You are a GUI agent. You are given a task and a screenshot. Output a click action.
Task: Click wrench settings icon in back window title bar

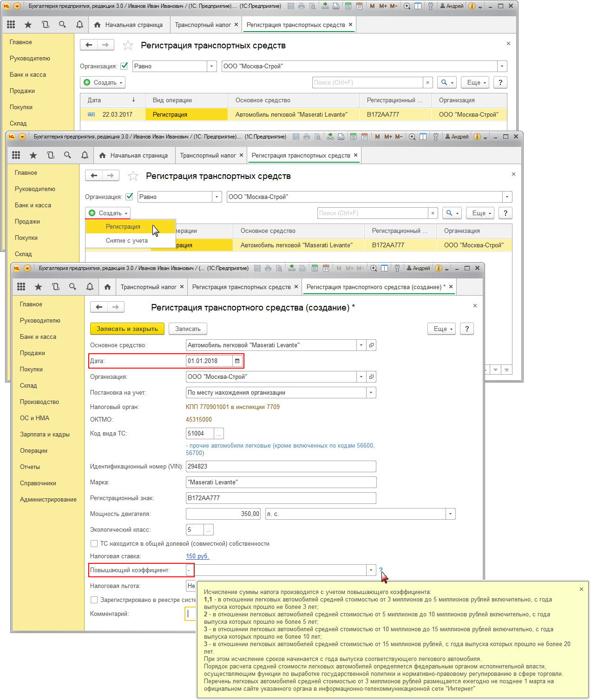pyautogui.click(x=430, y=6)
